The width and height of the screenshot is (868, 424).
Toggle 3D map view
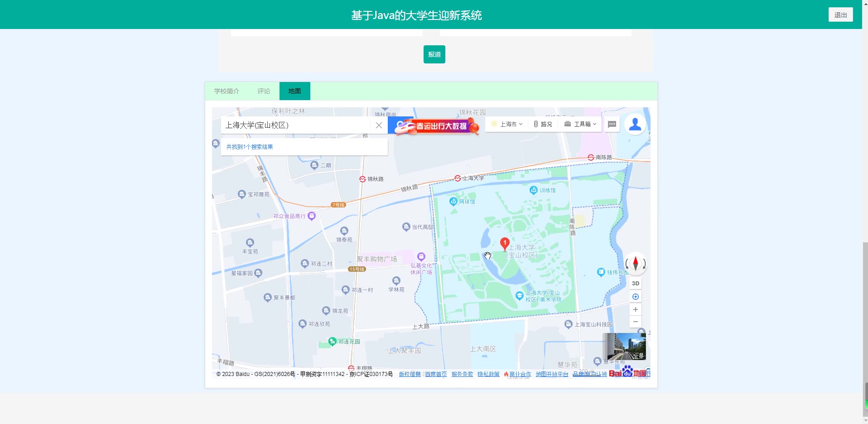click(636, 284)
